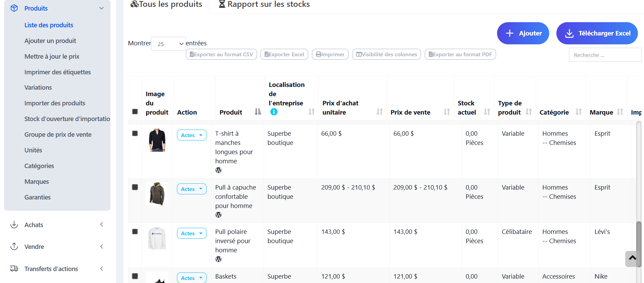Viewport: 644px width, 283px height.
Task: Toggle the select-all checkbox in table header
Action: (135, 112)
